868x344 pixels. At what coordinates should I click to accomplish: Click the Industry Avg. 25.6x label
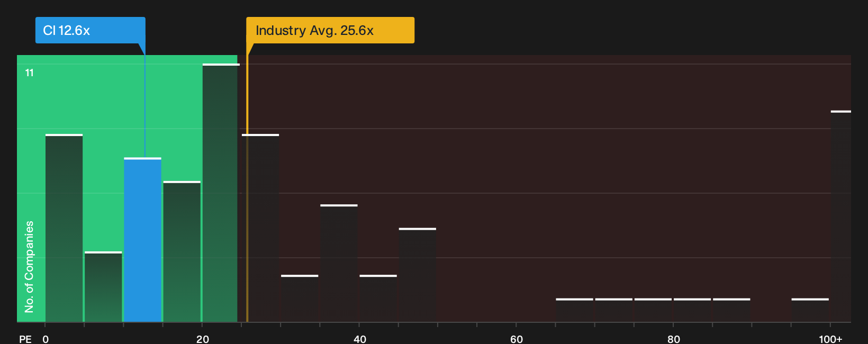pyautogui.click(x=330, y=30)
